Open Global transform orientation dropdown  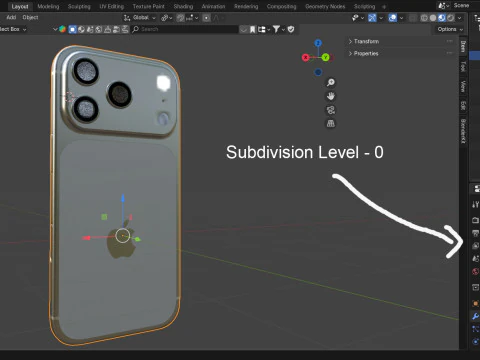click(x=140, y=18)
